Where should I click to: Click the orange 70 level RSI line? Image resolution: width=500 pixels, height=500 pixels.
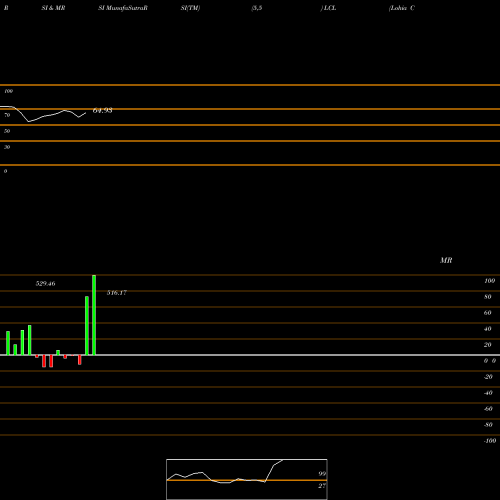250,109
